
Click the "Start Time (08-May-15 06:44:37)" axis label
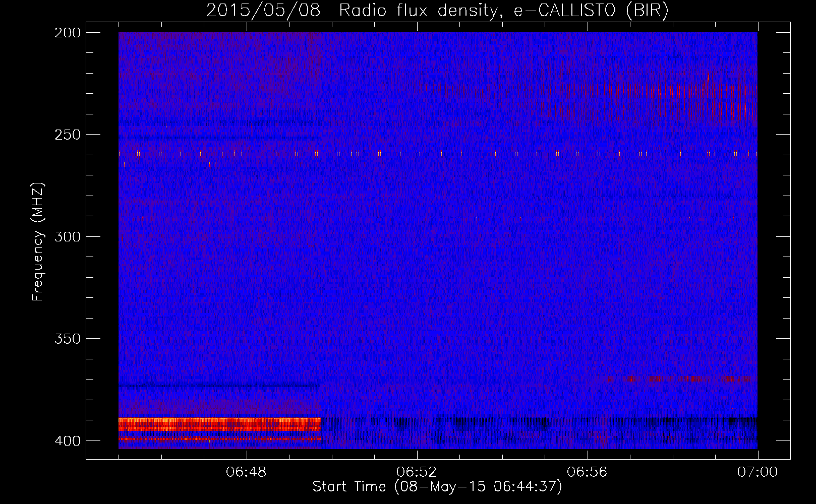coord(437,487)
